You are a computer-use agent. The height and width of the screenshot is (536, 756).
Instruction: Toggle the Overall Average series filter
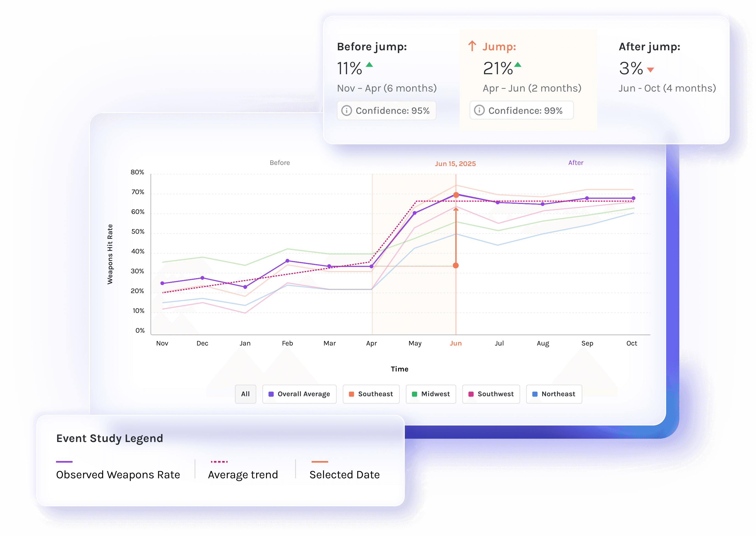coord(299,394)
